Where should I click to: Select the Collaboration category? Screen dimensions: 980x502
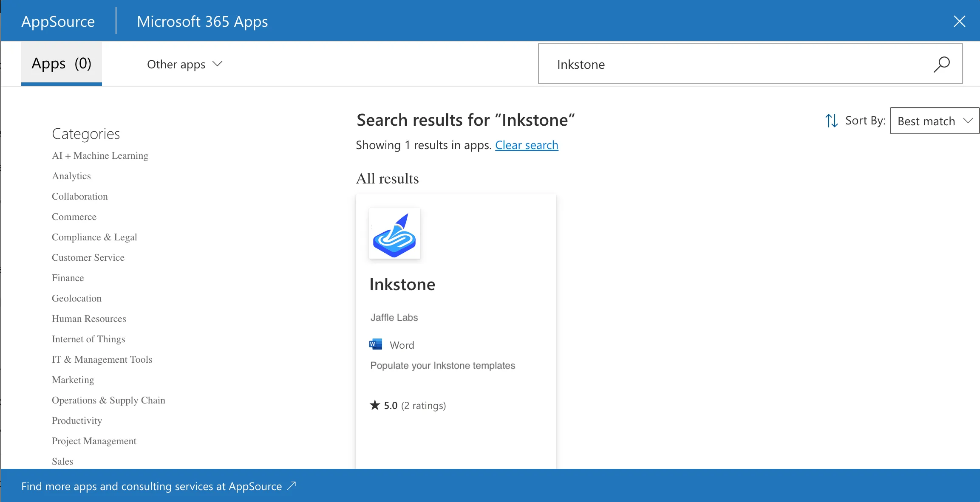click(x=80, y=196)
